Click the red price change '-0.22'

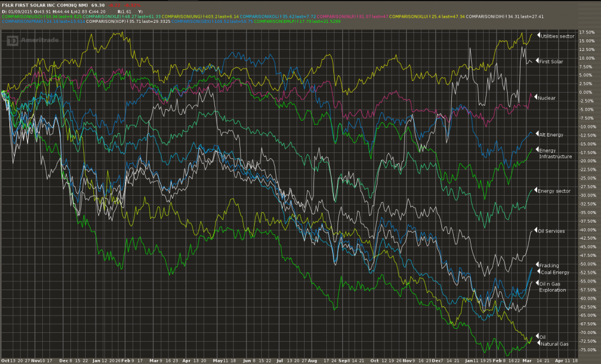click(x=114, y=5)
